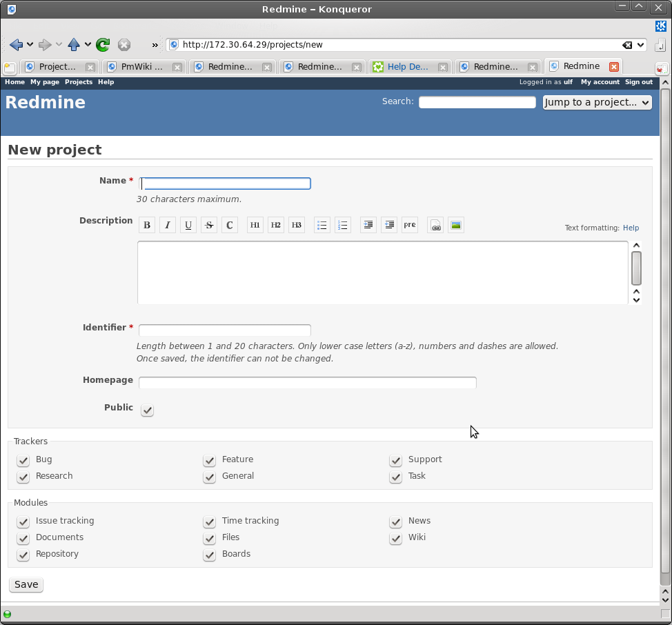The image size is (672, 625).
Task: Close the PmWiki tab
Action: 177,67
